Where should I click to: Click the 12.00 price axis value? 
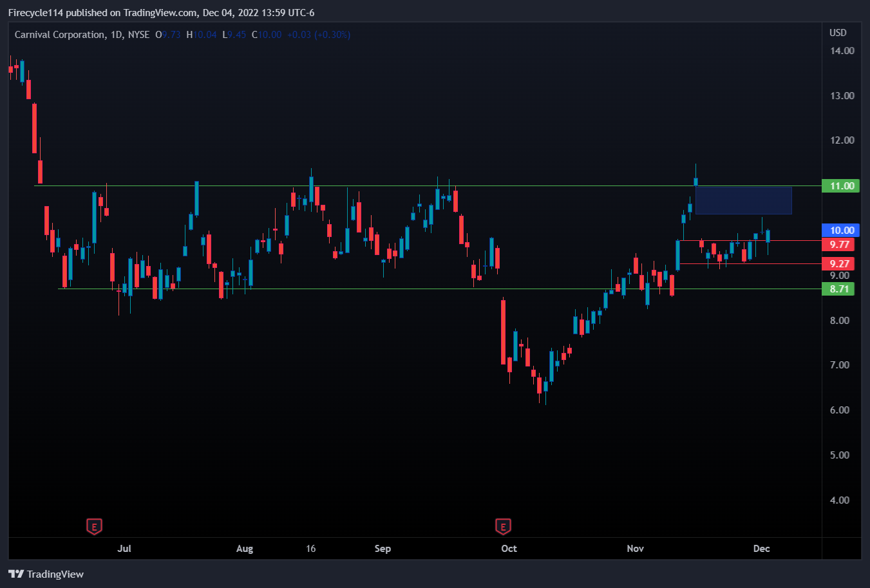[x=842, y=140]
